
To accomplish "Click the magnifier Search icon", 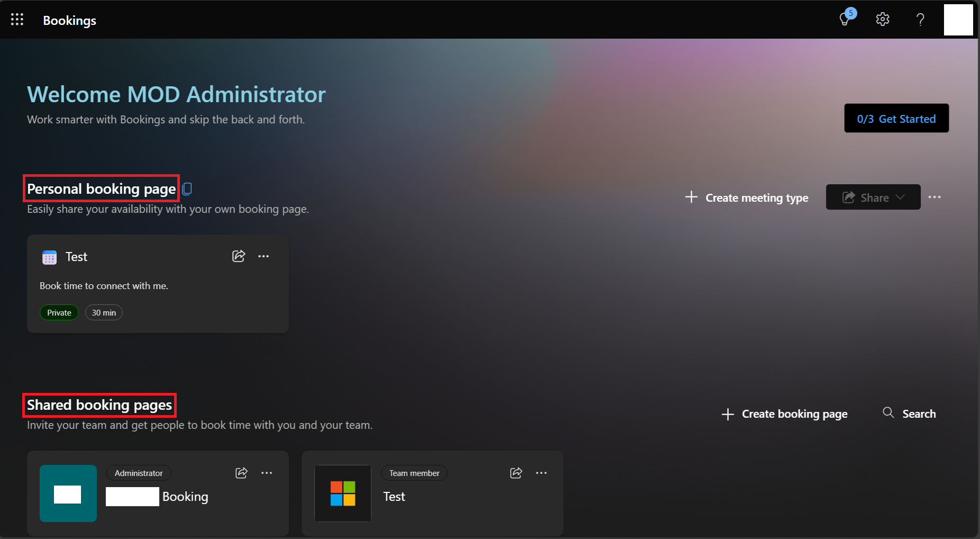I will click(888, 412).
